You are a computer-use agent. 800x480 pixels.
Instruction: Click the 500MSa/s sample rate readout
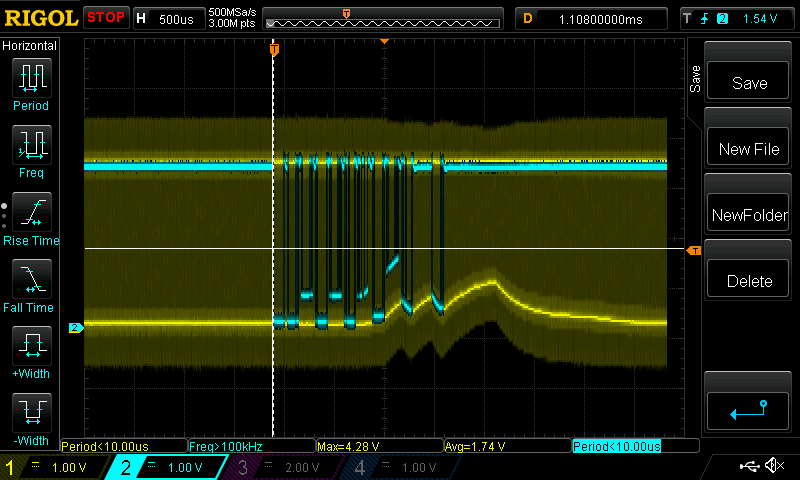click(x=232, y=12)
